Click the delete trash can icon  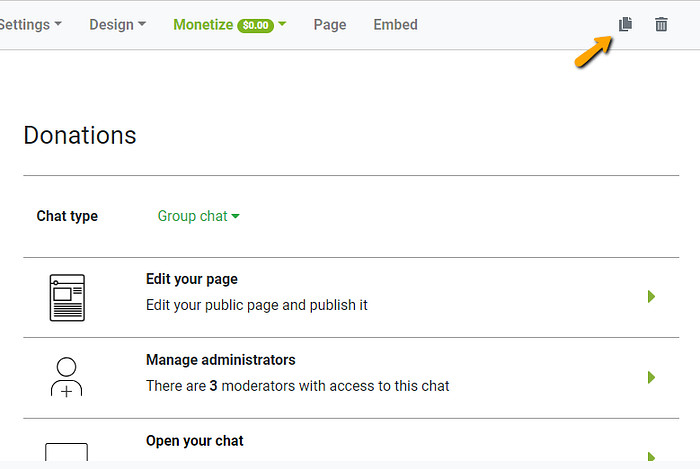[661, 24]
